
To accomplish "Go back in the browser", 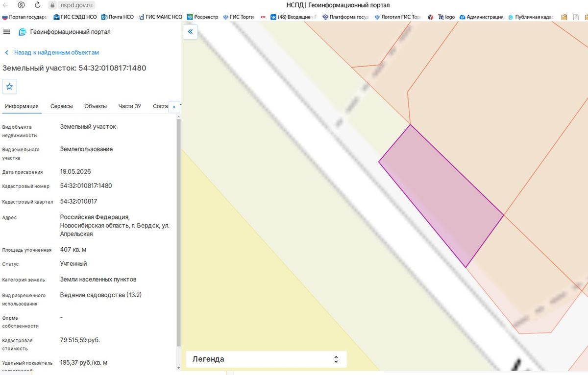I will 6,5.
